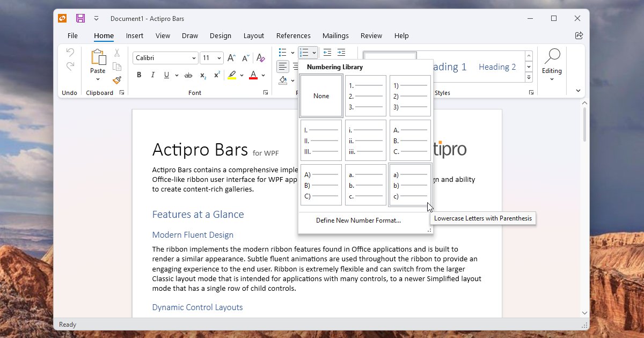Open the font color dropdown arrow

click(263, 75)
